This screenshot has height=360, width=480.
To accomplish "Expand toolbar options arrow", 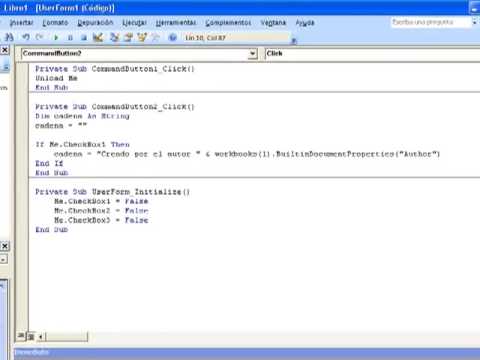I will pos(294,41).
